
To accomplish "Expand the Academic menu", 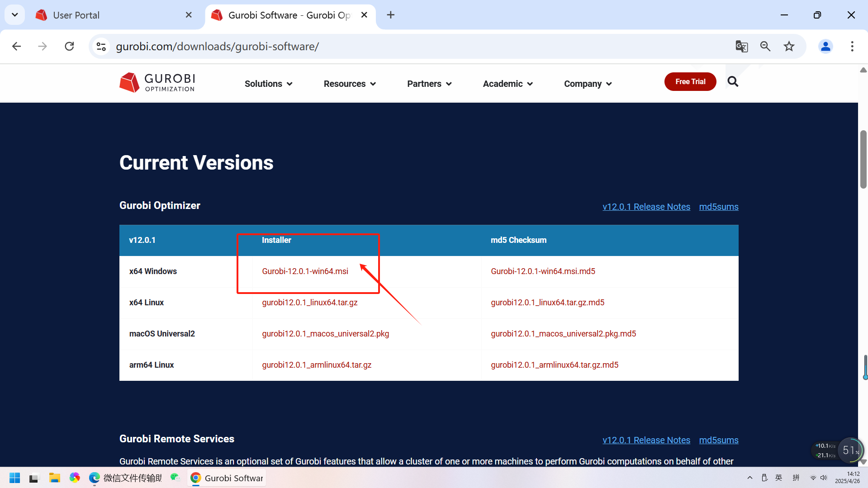I will [508, 84].
